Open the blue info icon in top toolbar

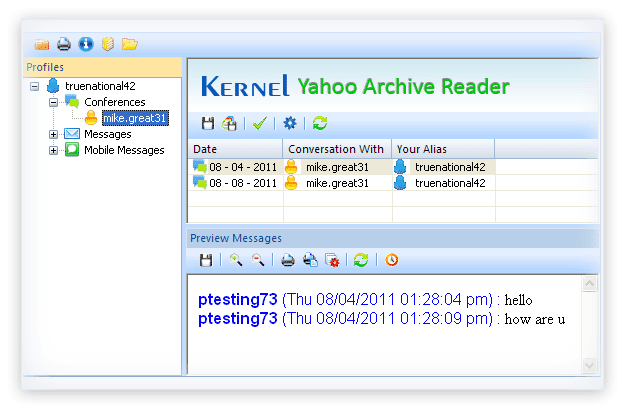click(x=86, y=44)
